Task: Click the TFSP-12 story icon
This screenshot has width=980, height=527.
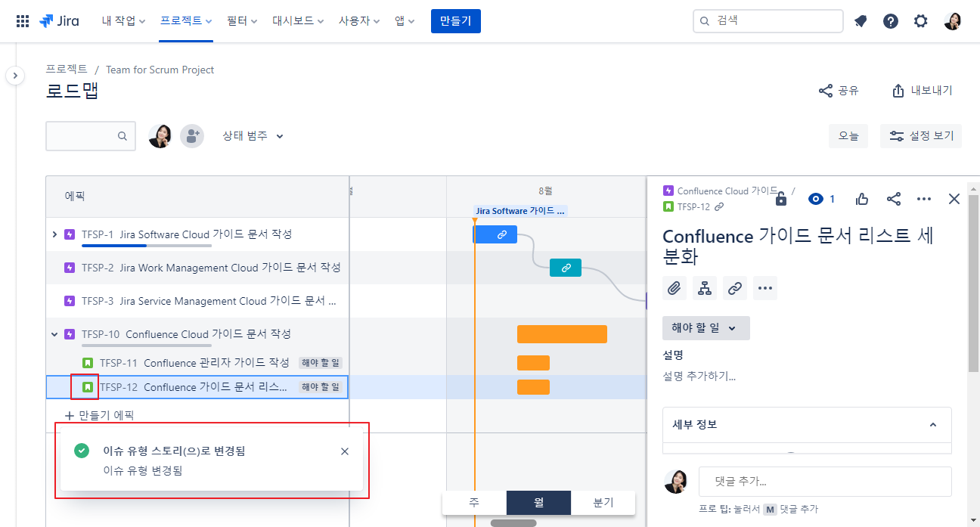Action: (x=88, y=387)
